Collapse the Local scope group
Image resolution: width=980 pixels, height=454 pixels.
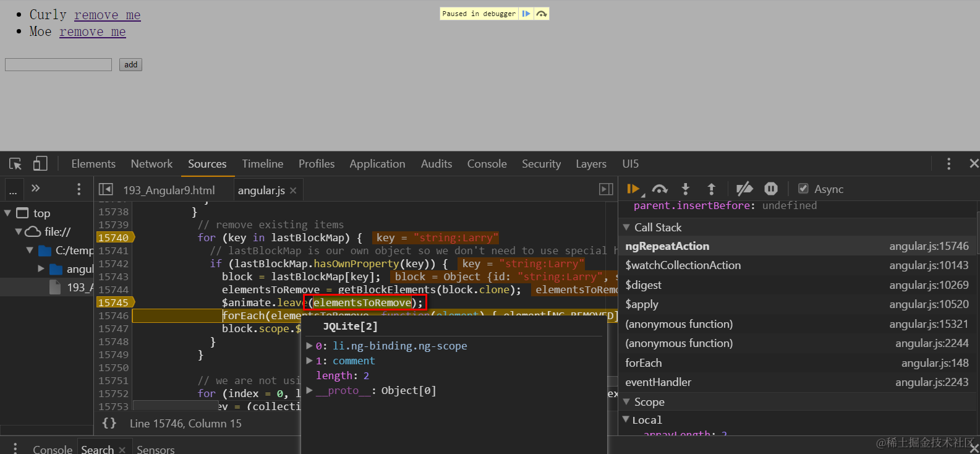click(626, 419)
